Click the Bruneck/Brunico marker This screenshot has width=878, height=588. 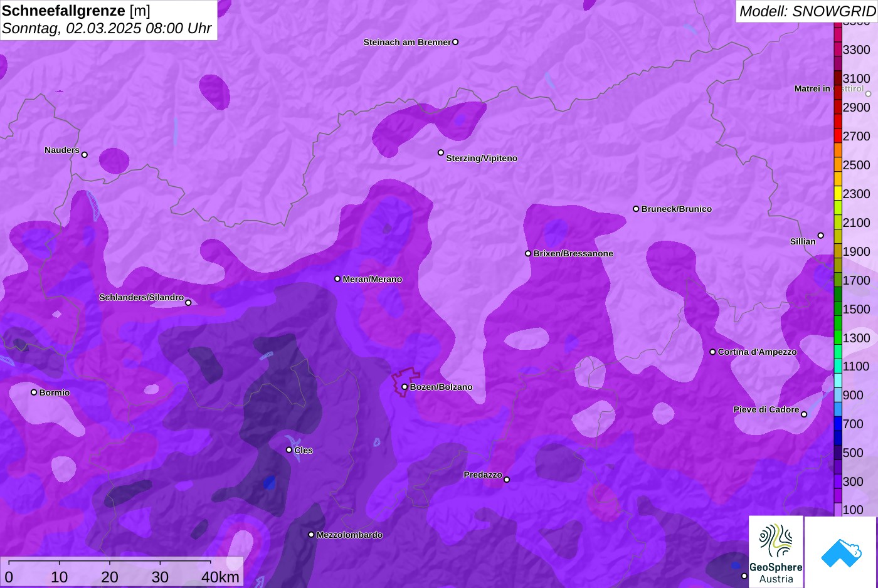[636, 209]
